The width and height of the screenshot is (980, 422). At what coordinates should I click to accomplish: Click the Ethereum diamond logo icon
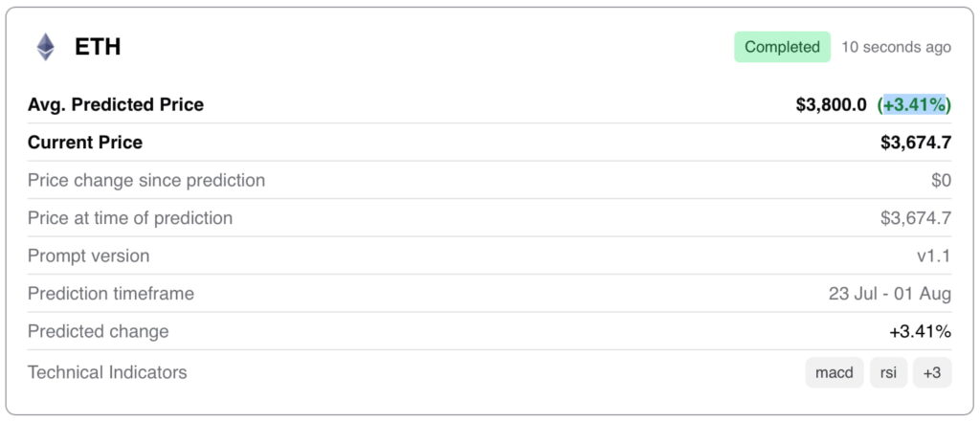tap(46, 47)
